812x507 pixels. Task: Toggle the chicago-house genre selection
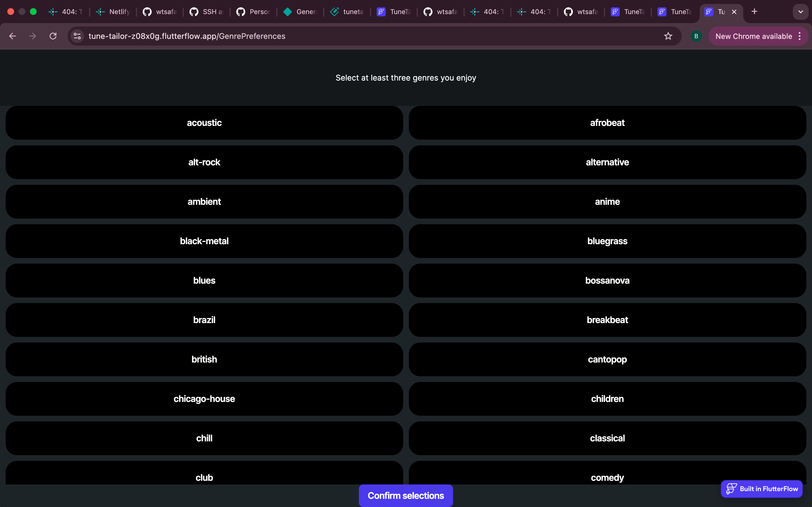pyautogui.click(x=204, y=399)
